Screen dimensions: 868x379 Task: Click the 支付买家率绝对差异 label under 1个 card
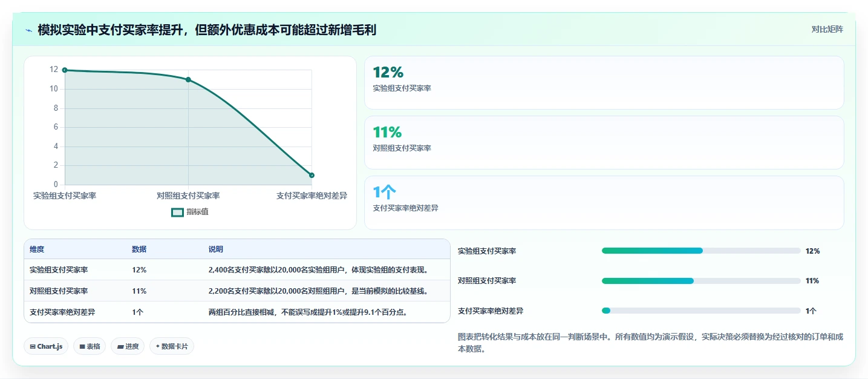click(405, 208)
